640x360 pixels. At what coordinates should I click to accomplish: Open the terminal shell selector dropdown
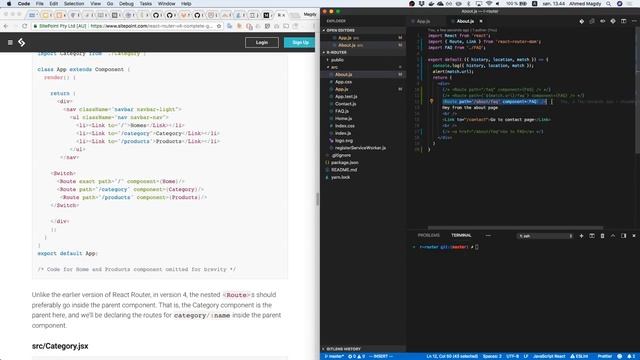tap(545, 236)
